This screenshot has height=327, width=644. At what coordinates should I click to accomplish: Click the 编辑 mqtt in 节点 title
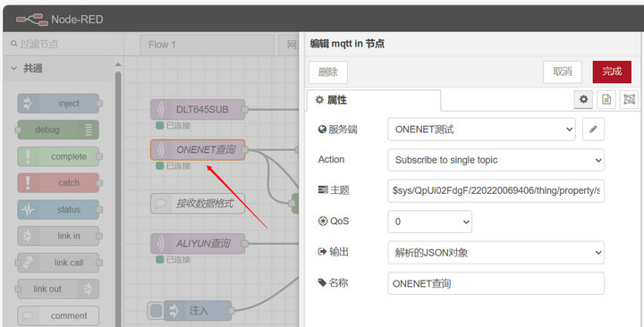[x=347, y=44]
